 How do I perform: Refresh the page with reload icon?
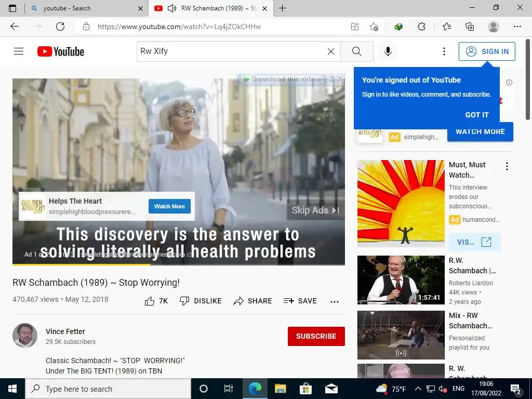point(60,26)
